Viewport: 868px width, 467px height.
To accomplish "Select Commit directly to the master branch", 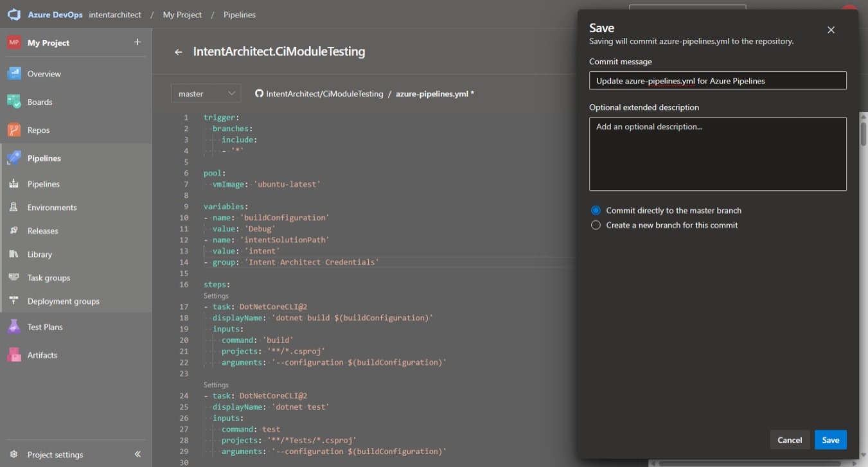I will pyautogui.click(x=596, y=211).
